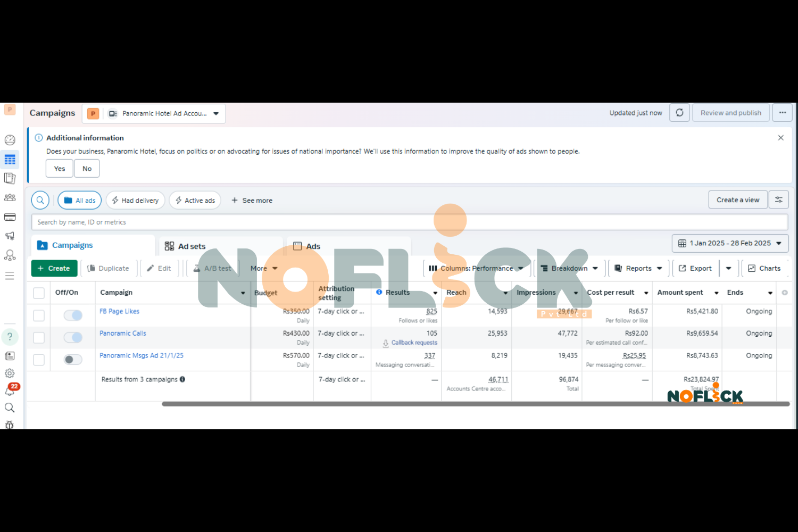Click the green Create button
The width and height of the screenshot is (798, 532).
(x=54, y=268)
